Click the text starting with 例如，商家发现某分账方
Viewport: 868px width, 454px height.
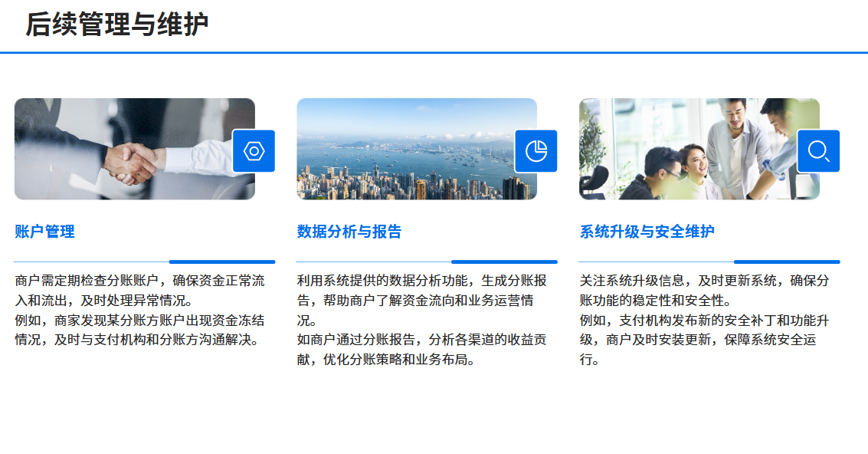click(x=139, y=330)
